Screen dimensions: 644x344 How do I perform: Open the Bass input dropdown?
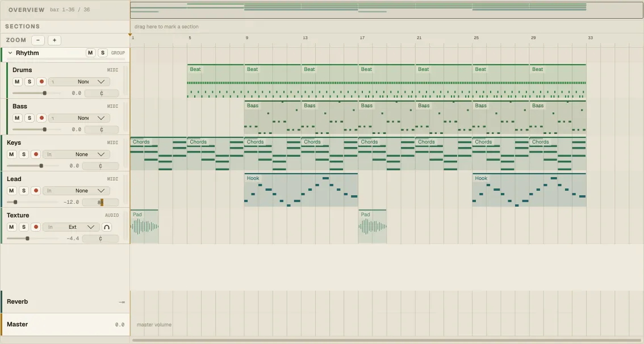coord(79,118)
